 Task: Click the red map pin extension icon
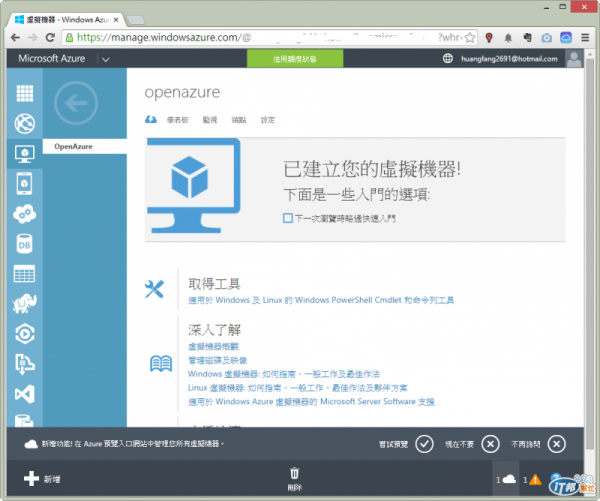point(489,38)
